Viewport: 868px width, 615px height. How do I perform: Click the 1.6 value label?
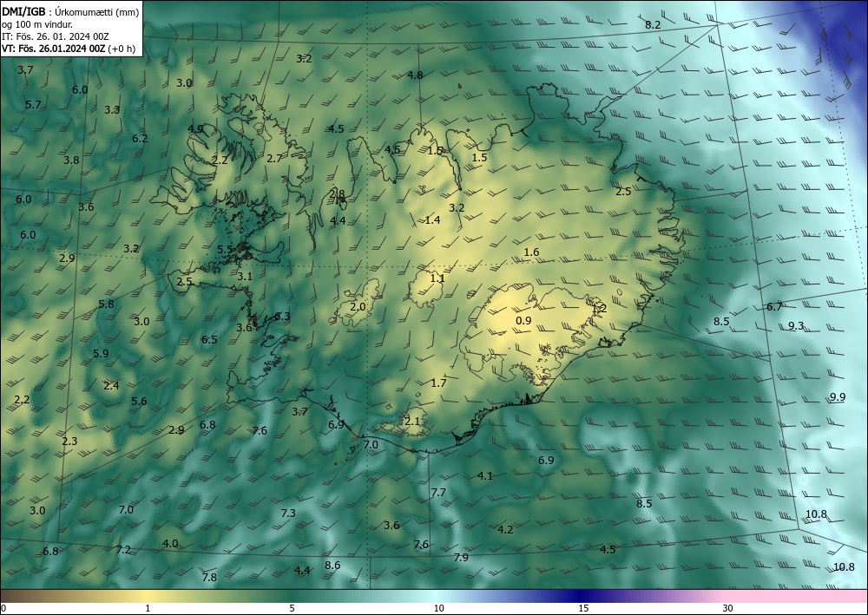coord(531,252)
